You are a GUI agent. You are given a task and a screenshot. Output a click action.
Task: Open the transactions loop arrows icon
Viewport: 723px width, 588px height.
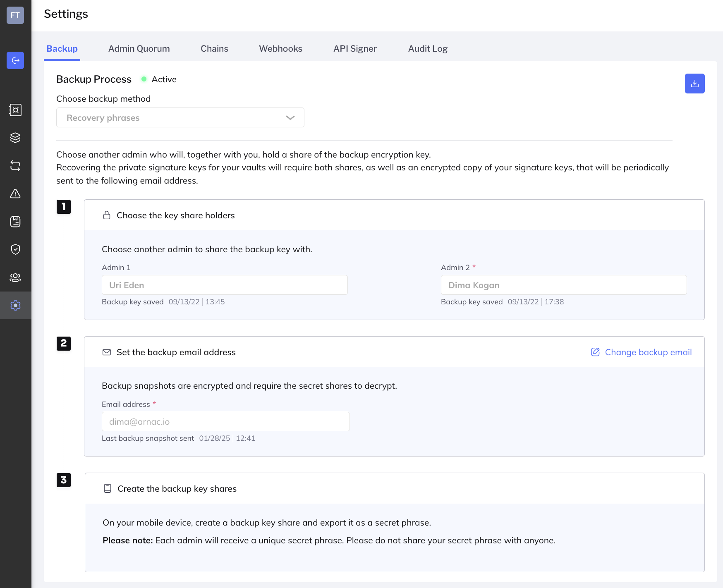(x=15, y=166)
